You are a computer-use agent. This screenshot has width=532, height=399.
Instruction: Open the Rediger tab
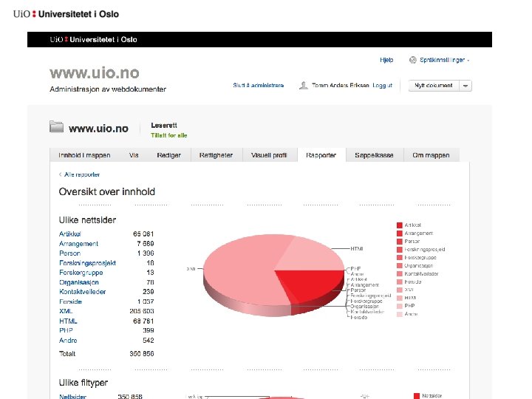(x=168, y=155)
